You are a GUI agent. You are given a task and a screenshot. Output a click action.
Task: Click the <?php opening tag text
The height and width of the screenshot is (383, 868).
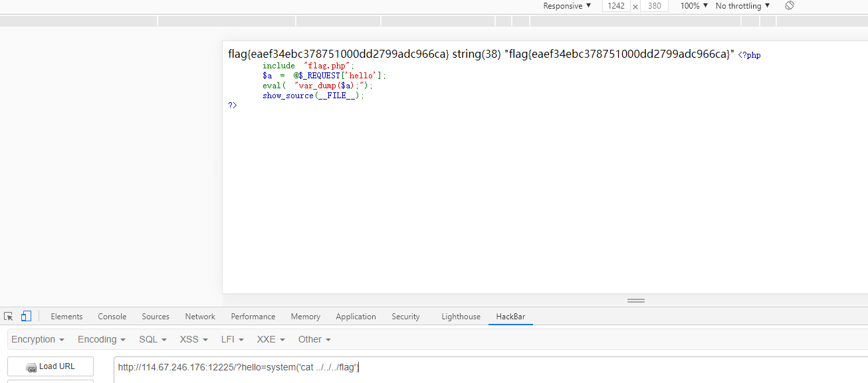[x=749, y=55]
